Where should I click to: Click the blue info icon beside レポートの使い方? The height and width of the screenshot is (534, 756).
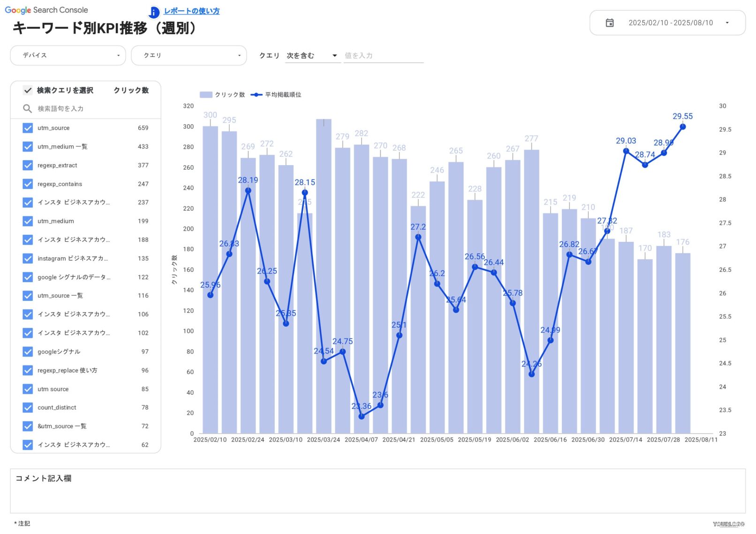(154, 12)
